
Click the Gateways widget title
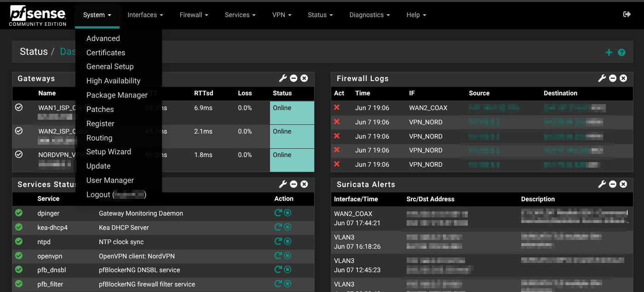(36, 79)
